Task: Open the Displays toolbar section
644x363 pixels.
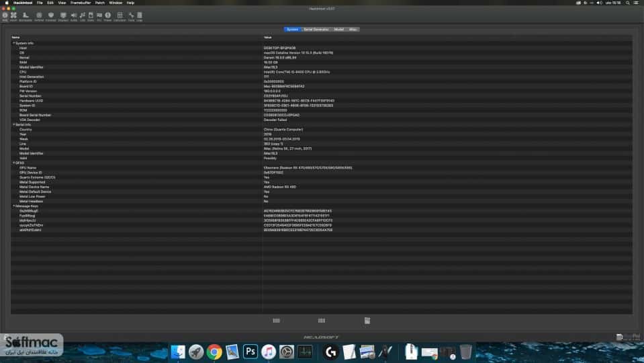Action: (x=63, y=16)
